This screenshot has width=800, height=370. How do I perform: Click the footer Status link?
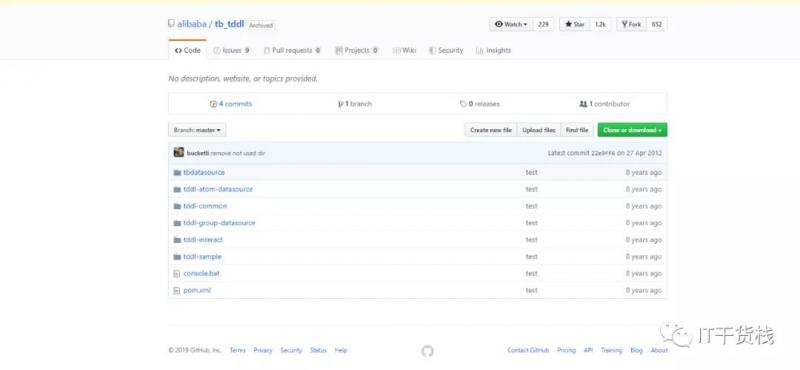click(x=318, y=351)
